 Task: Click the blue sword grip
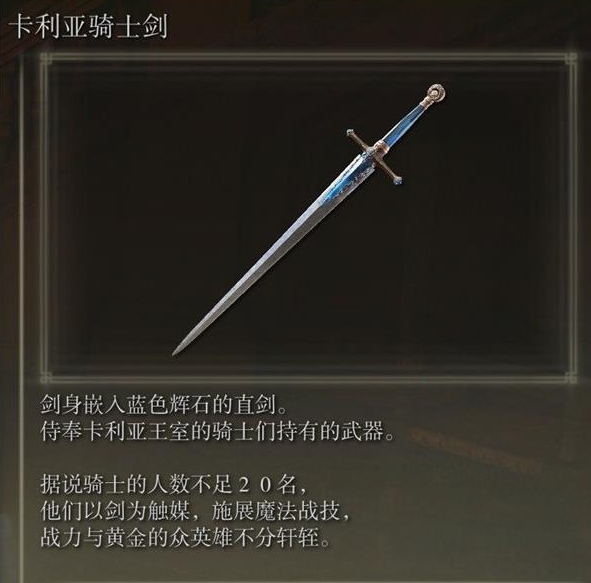[x=406, y=124]
